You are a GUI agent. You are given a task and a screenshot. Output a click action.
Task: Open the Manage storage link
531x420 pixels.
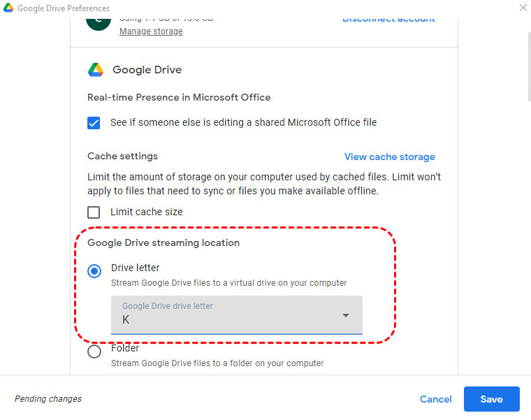[x=151, y=31]
